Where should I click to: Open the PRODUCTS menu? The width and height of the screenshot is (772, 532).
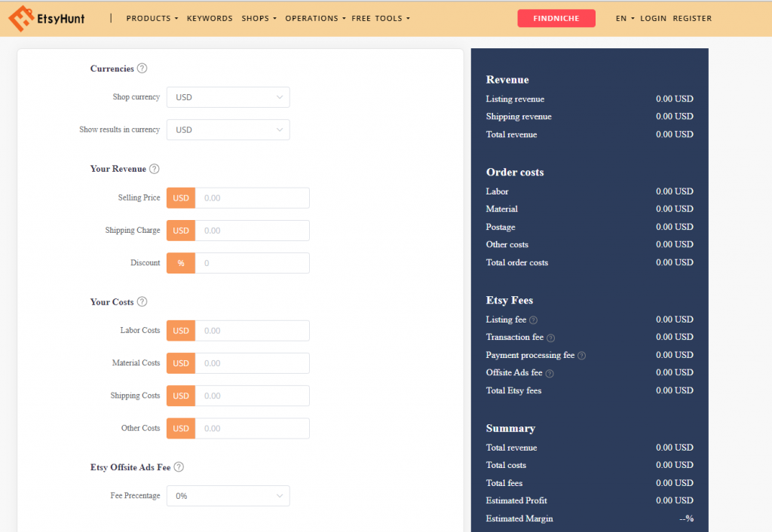tap(151, 18)
